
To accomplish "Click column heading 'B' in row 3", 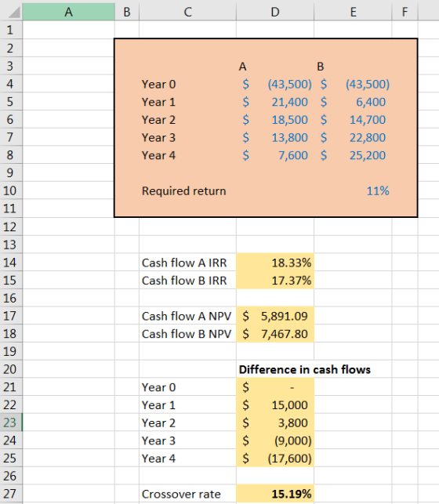I will 321,67.
